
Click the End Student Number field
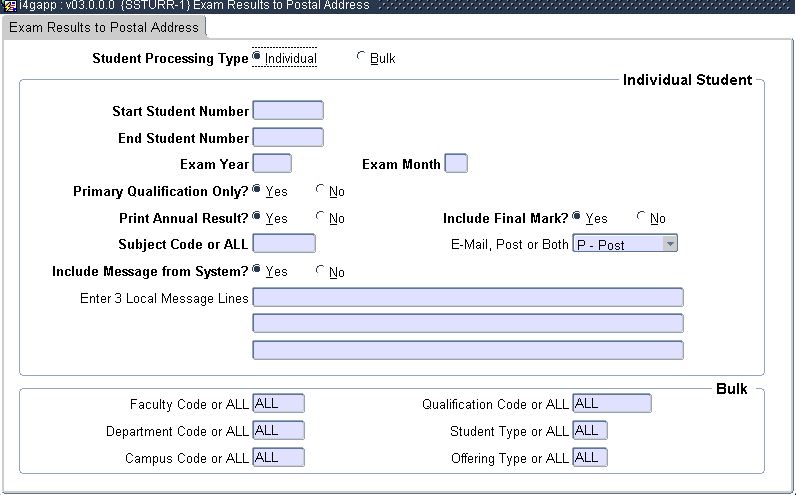(288, 138)
